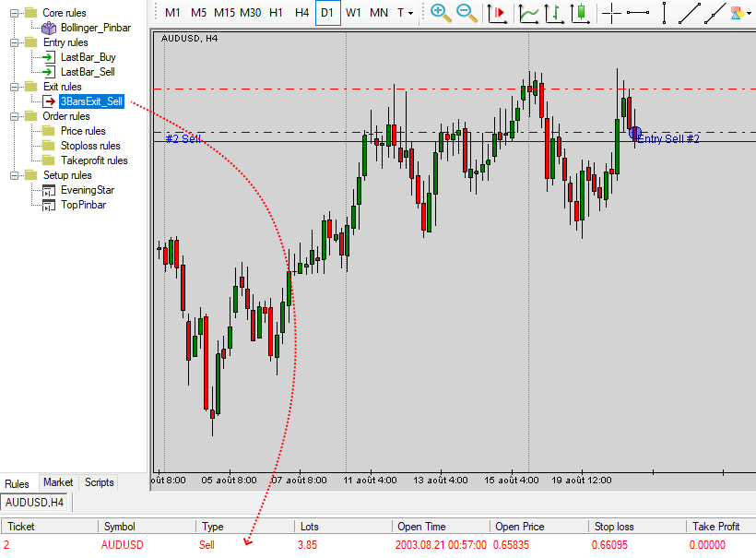Sort orders by Open Price column
The width and height of the screenshot is (756, 558).
[x=539, y=527]
